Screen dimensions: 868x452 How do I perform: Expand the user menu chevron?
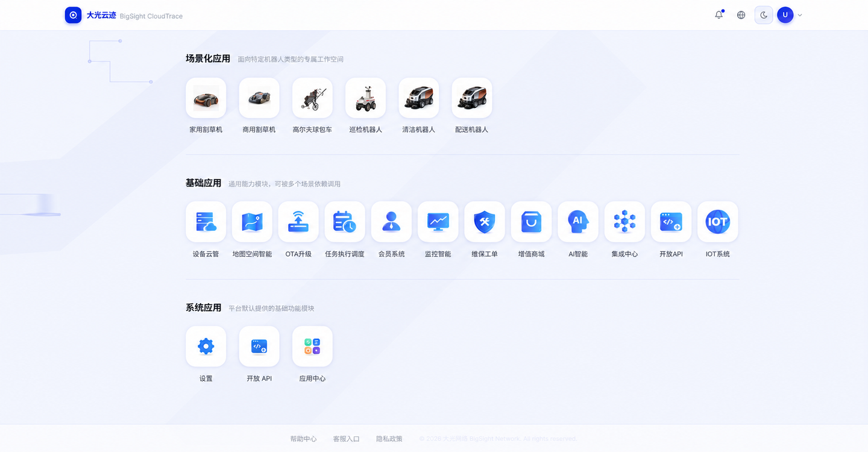pos(800,15)
